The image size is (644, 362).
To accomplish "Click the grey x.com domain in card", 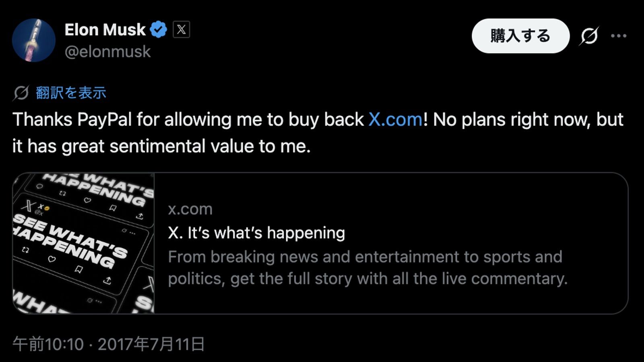I will coord(190,209).
